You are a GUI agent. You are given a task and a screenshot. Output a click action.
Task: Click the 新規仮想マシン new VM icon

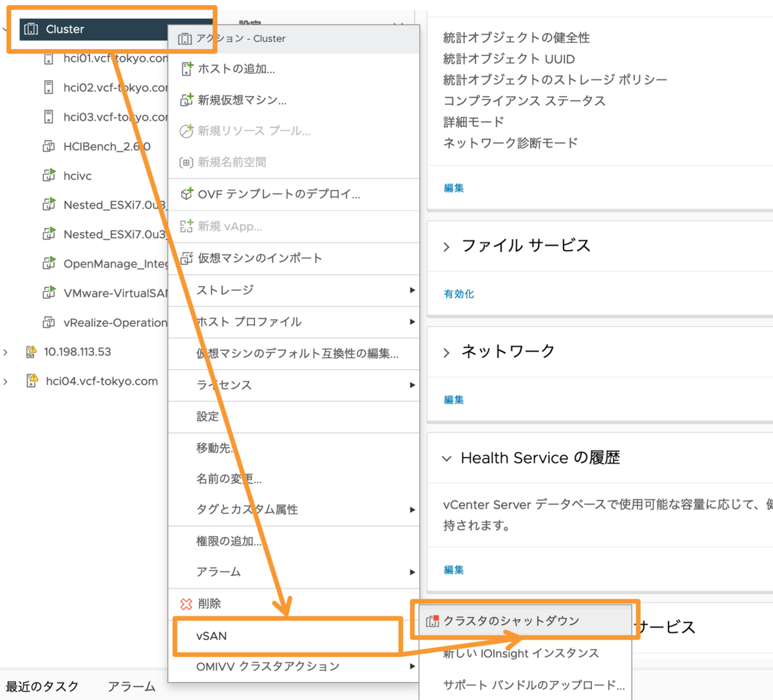[x=187, y=100]
